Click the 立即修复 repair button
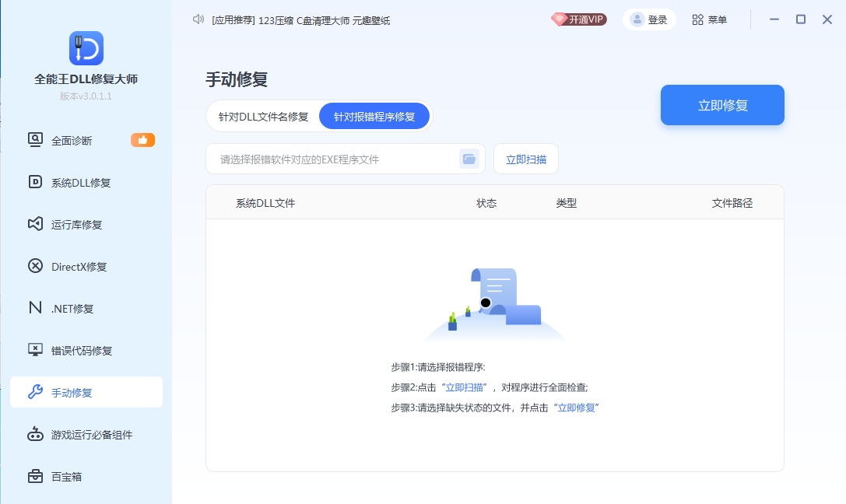The image size is (846, 504). point(722,105)
